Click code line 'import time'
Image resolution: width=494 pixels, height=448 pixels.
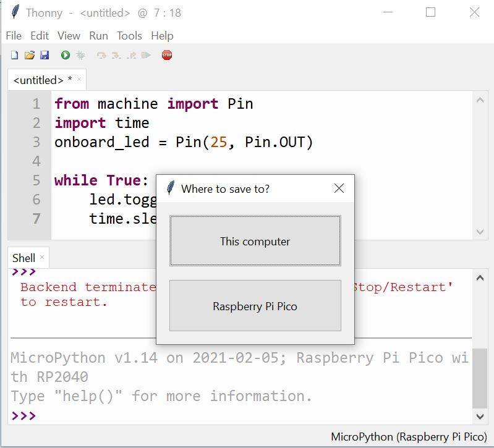click(102, 123)
